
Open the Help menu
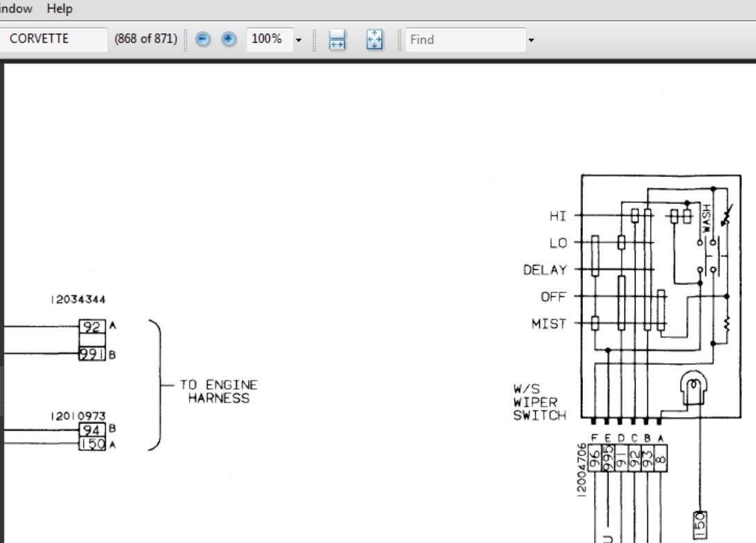tap(60, 9)
